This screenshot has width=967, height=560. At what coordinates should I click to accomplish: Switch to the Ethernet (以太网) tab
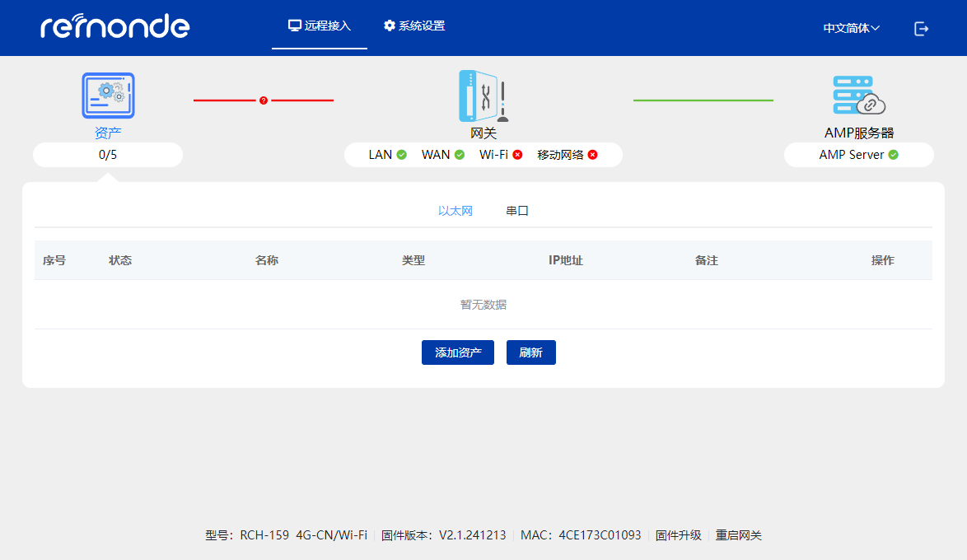tap(455, 211)
